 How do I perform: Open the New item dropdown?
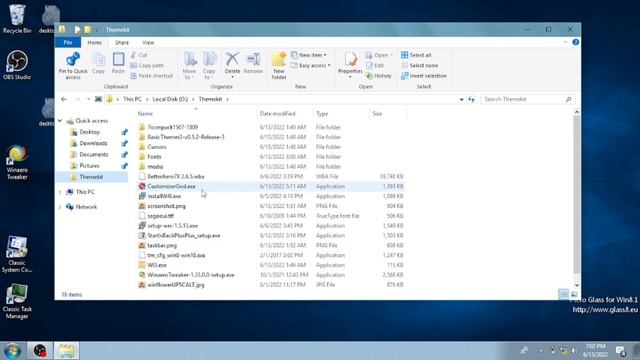309,55
